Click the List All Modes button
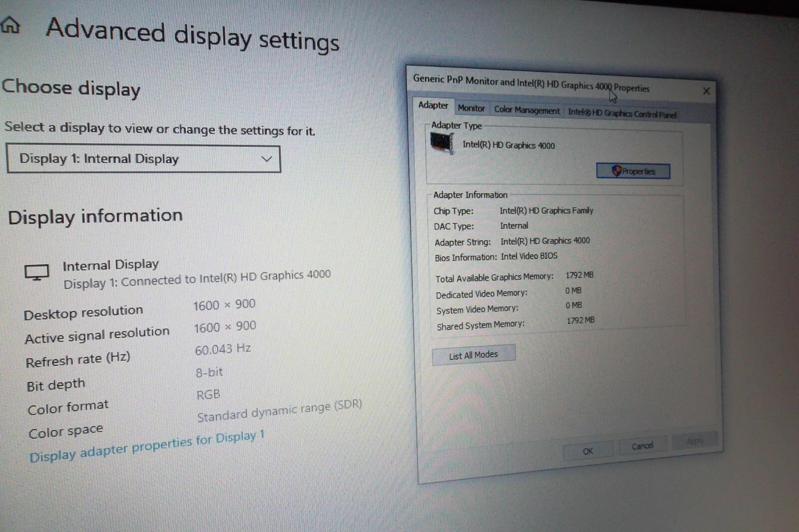799x532 pixels. (x=473, y=355)
